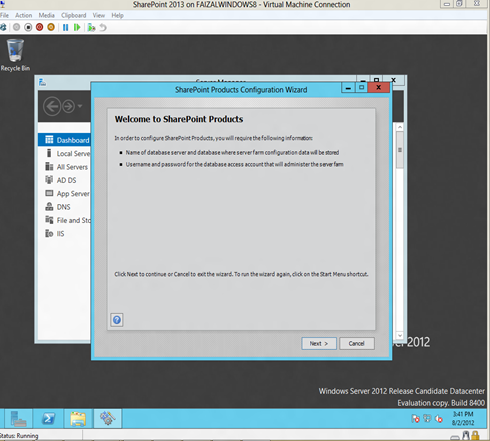Click the green Reset icon
The height and width of the screenshot is (441, 490).
pos(77,27)
